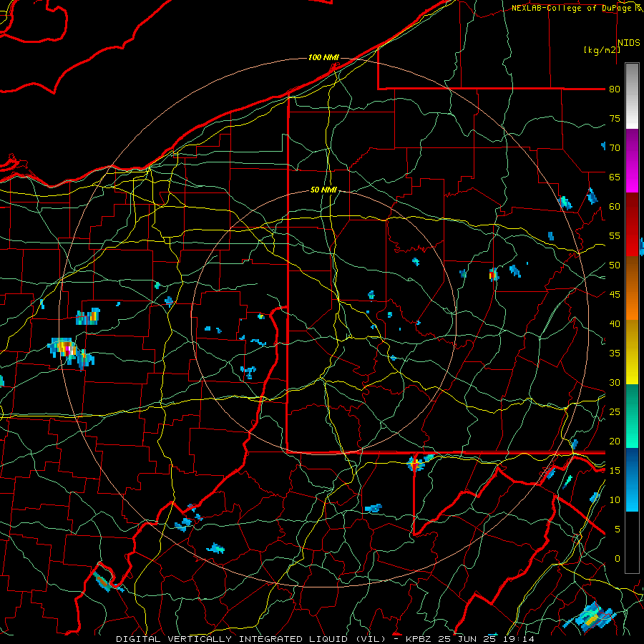The image size is (644, 644).
Task: Click the dark red band of the VIL scale
Action: click(x=632, y=209)
